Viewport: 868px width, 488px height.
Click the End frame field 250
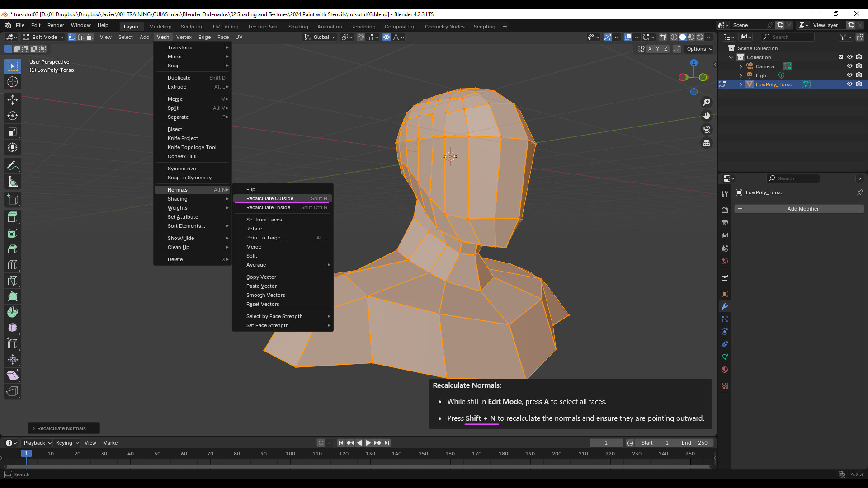coord(694,443)
